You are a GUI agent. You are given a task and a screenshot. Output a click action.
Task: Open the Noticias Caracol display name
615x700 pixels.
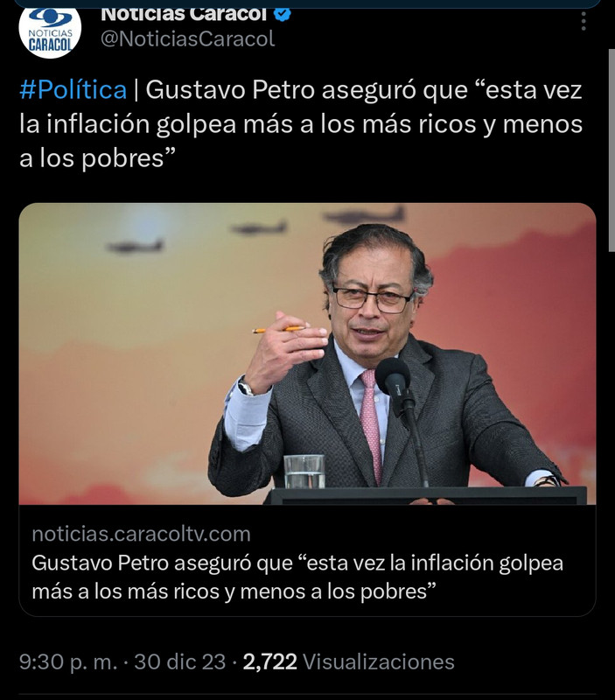(x=184, y=14)
